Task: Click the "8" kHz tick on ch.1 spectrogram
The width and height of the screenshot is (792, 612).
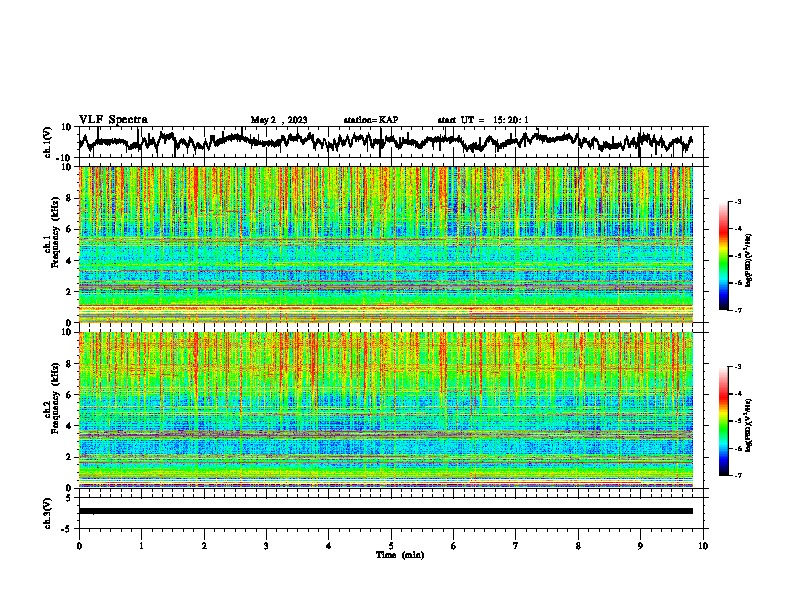Action: 69,198
